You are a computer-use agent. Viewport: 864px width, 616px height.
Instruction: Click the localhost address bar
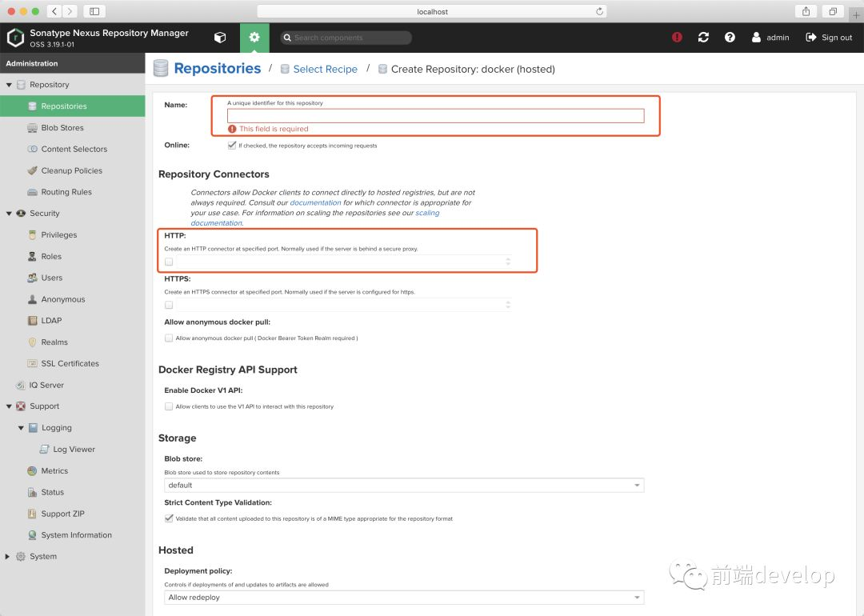pos(432,11)
